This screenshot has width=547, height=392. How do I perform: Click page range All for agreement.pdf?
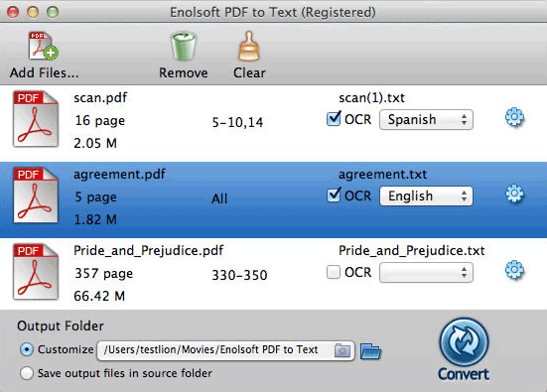coord(219,198)
